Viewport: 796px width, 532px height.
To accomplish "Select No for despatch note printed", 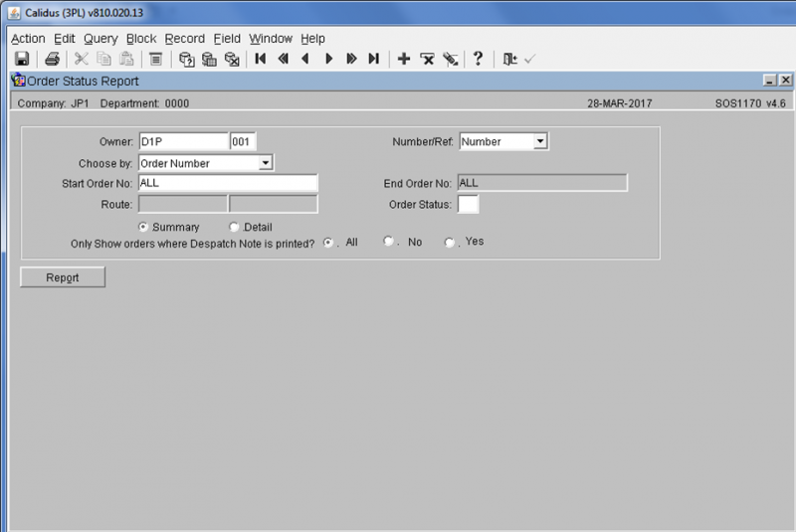I will coord(388,241).
